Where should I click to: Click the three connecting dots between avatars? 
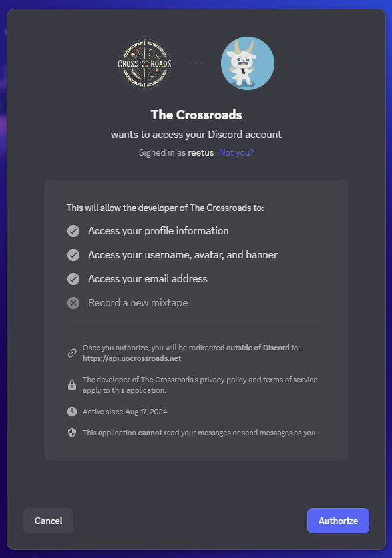pyautogui.click(x=196, y=63)
